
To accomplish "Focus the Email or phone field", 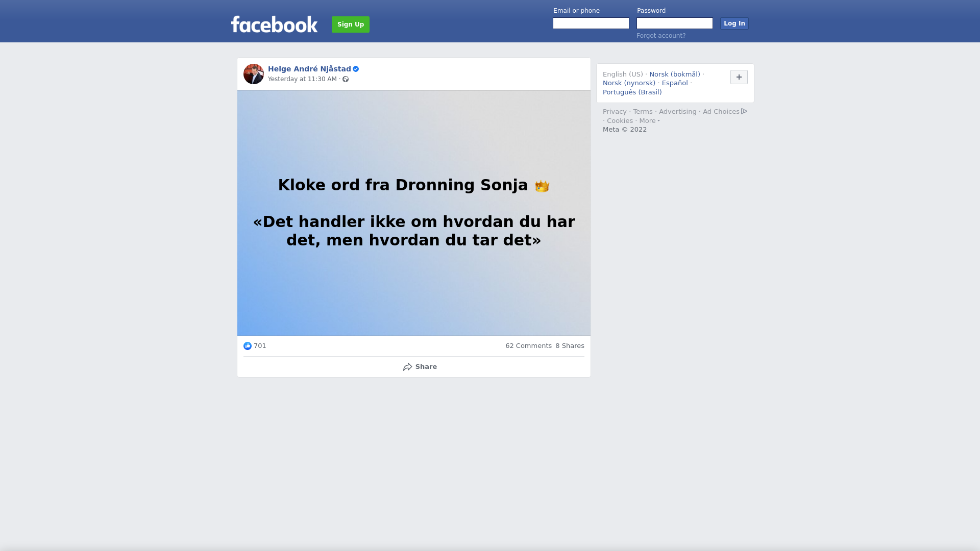I will click(591, 23).
